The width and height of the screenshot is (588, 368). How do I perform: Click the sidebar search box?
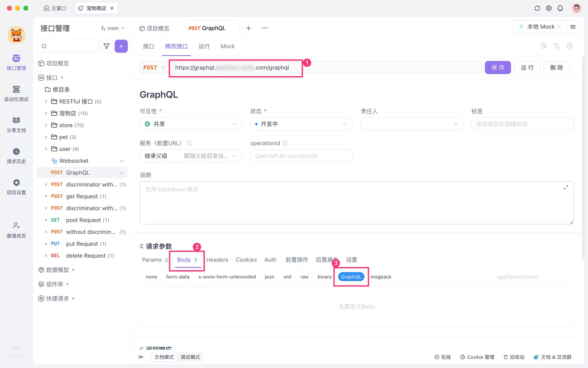68,46
